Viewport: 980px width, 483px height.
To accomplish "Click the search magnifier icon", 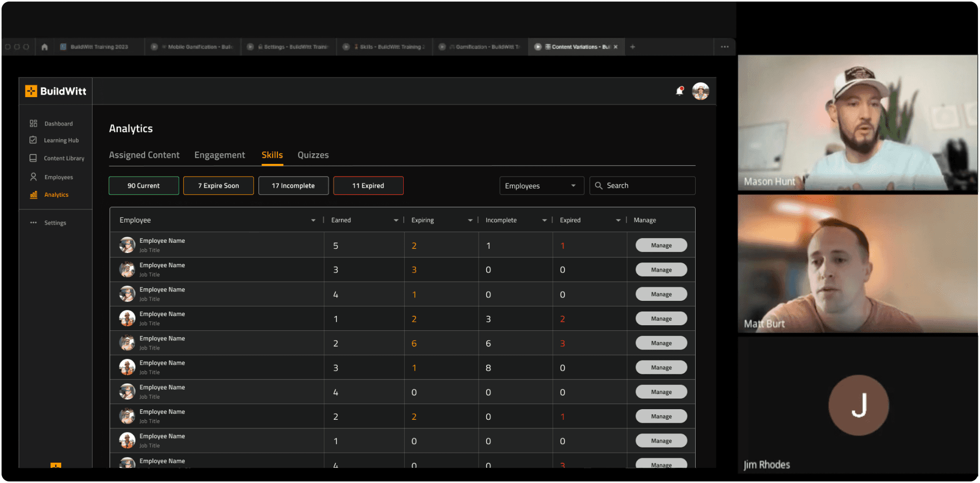I will pyautogui.click(x=599, y=186).
